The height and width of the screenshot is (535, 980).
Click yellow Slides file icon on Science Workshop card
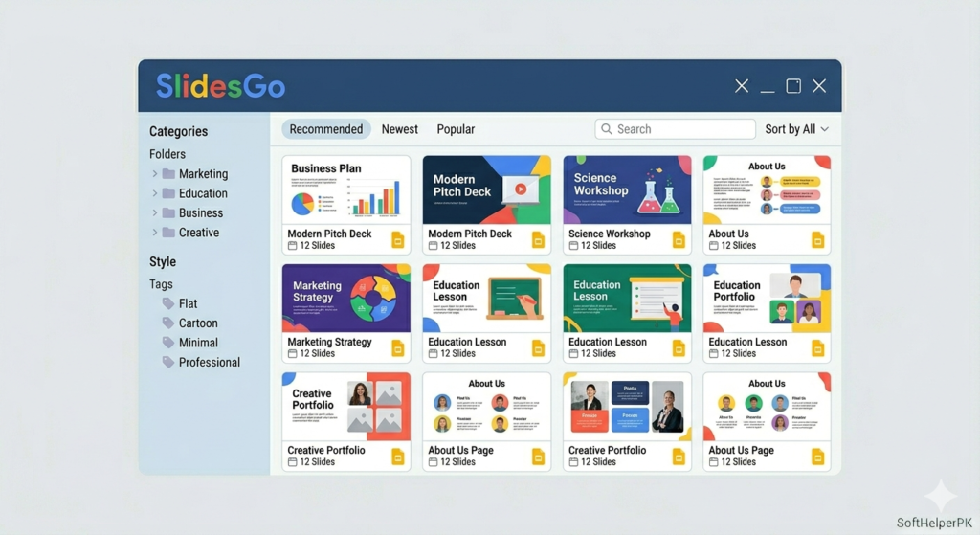(x=679, y=239)
